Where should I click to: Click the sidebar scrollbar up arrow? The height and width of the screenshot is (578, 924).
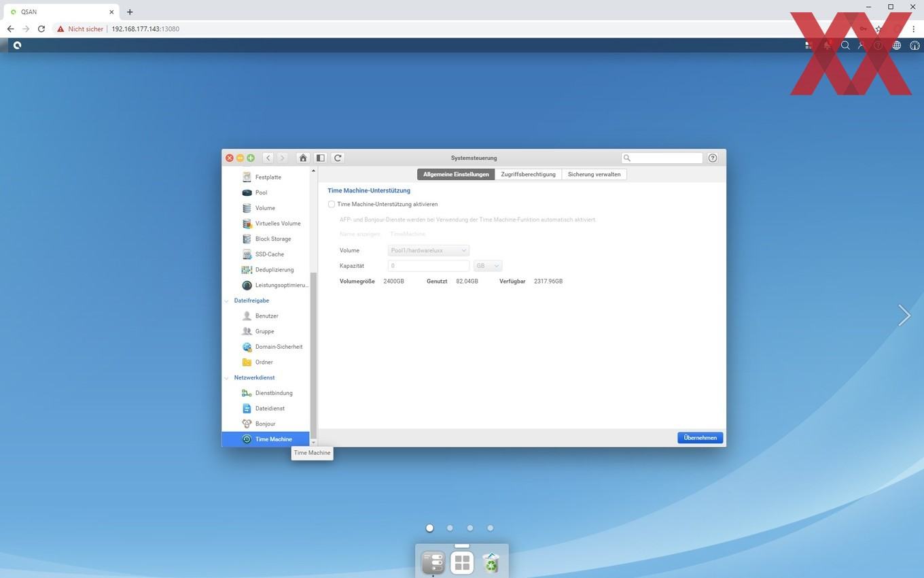pos(313,171)
